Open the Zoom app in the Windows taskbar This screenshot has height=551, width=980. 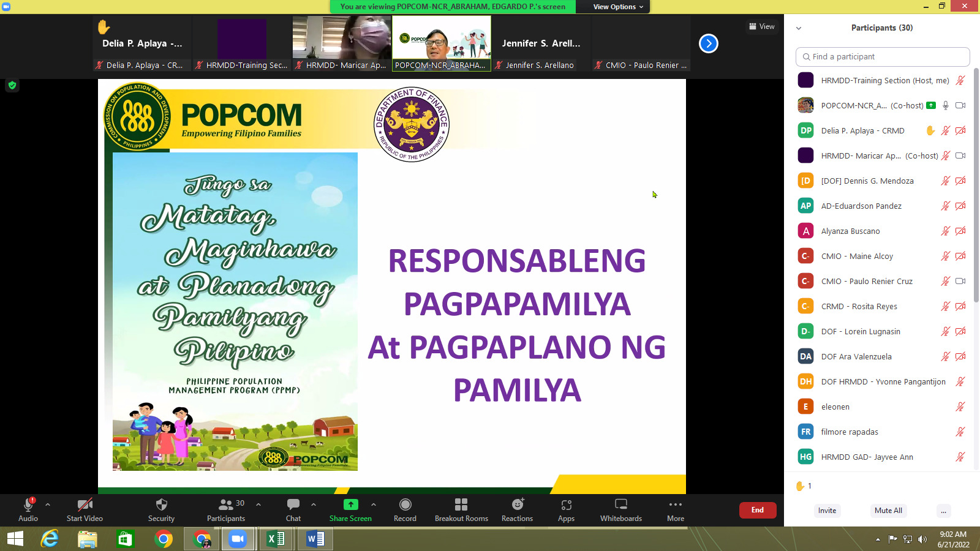click(x=237, y=539)
